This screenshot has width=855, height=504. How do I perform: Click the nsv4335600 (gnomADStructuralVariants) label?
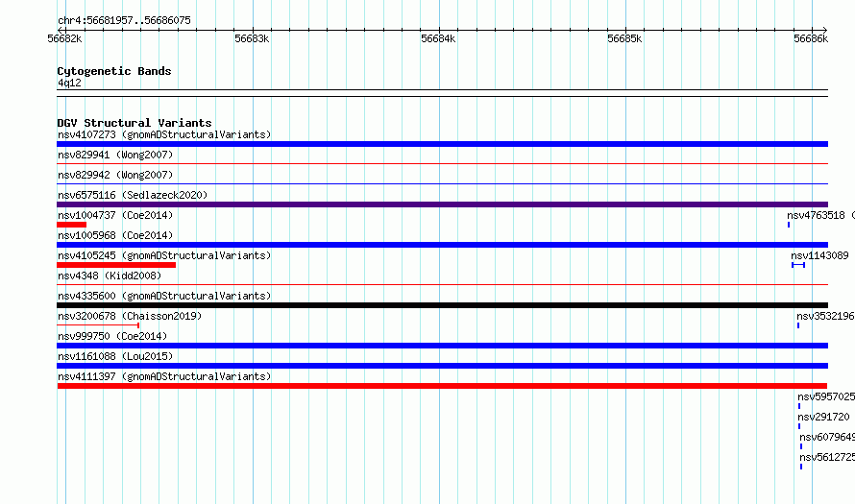coord(164,296)
